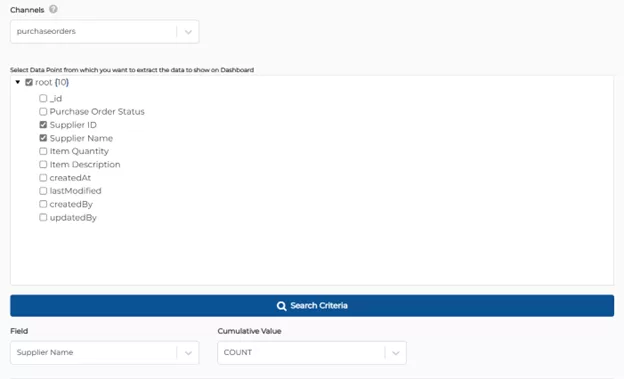This screenshot has height=379, width=624.
Task: Tick the Item Description checkbox
Action: pyautogui.click(x=43, y=164)
